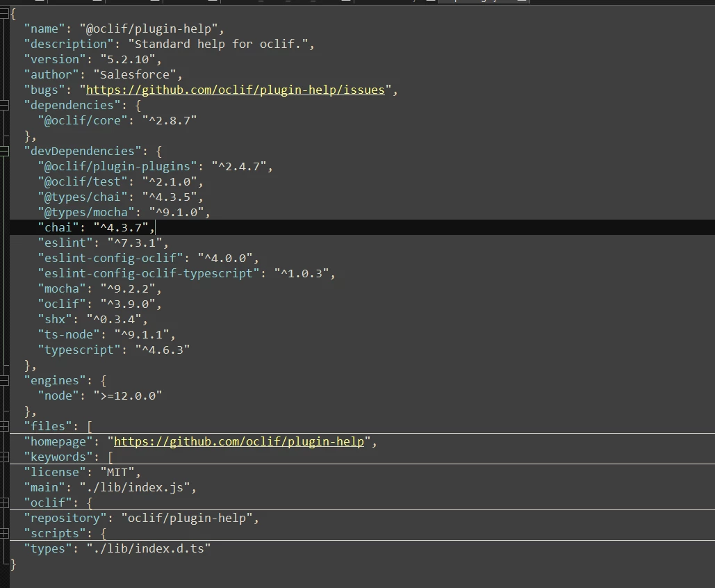The height and width of the screenshot is (588, 715).
Task: Collapse the "engines" block fold marker
Action: point(4,380)
